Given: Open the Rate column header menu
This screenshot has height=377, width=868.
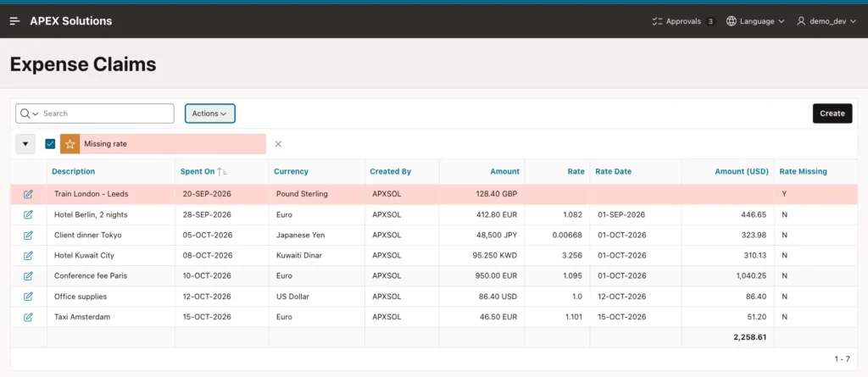Looking at the screenshot, I should (576, 172).
